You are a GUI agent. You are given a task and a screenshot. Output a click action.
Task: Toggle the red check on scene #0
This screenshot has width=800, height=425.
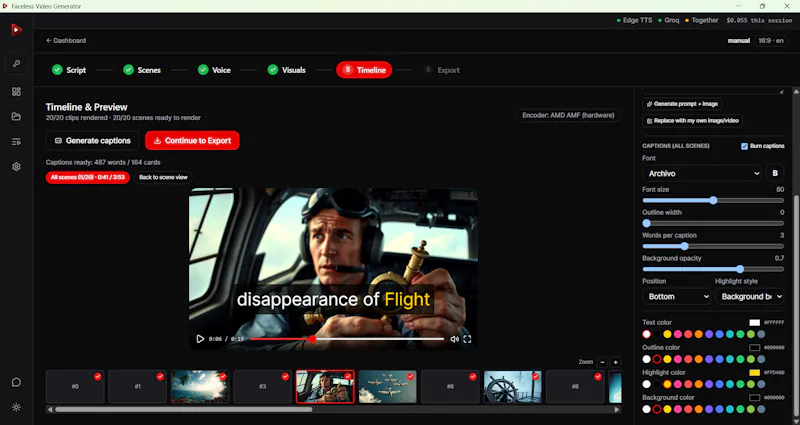98,377
